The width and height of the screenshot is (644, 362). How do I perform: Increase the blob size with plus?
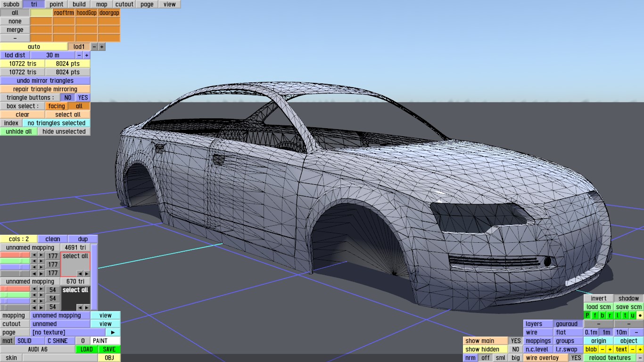(610, 349)
